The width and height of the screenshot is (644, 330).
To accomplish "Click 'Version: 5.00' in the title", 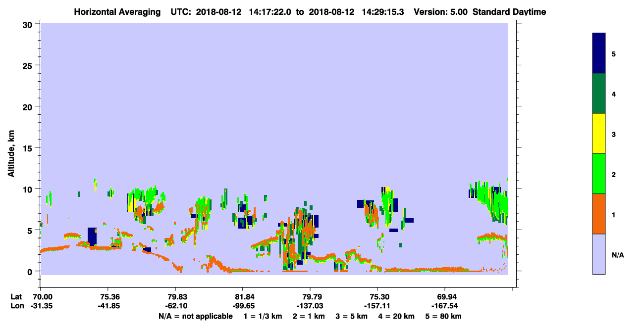I will point(441,12).
